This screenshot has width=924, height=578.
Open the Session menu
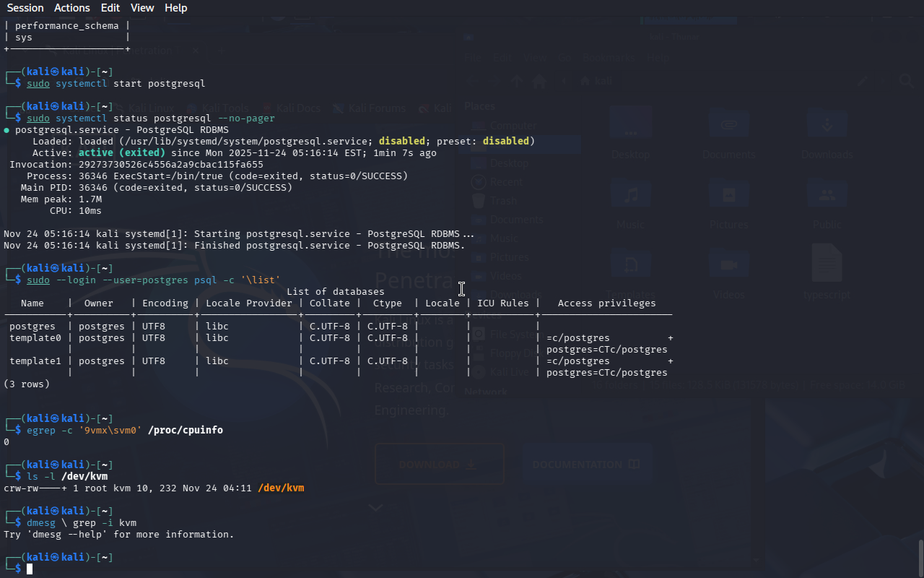tap(25, 8)
